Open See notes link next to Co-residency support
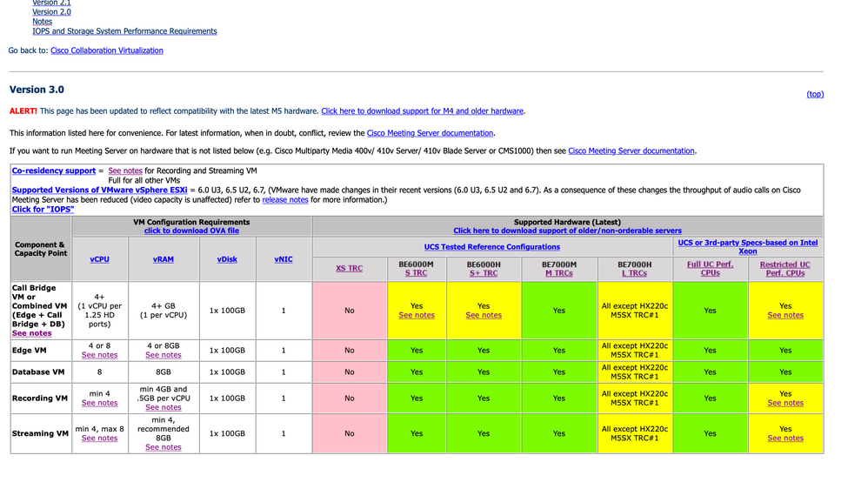This screenshot has height=482, width=868. (125, 171)
